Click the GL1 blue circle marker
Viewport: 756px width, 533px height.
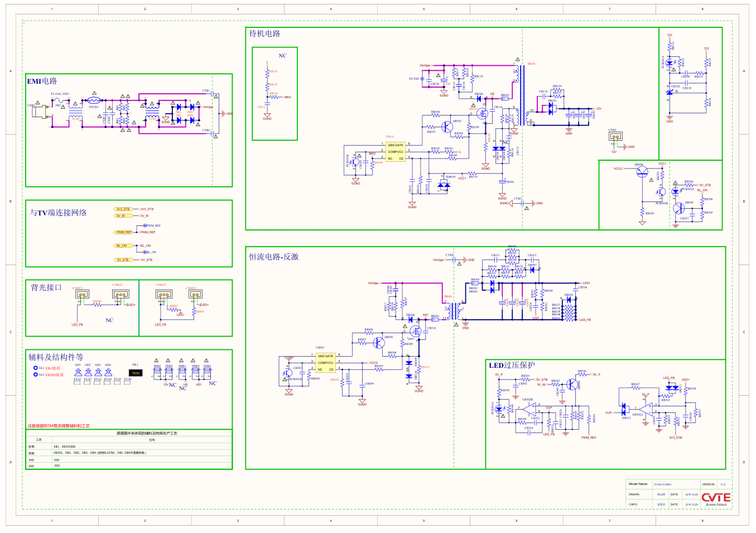coord(36,368)
